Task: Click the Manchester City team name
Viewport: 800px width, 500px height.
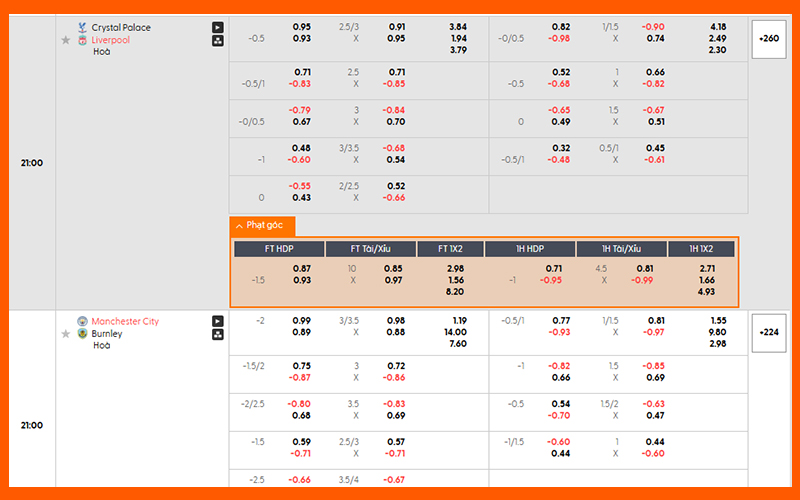Action: pyautogui.click(x=125, y=322)
